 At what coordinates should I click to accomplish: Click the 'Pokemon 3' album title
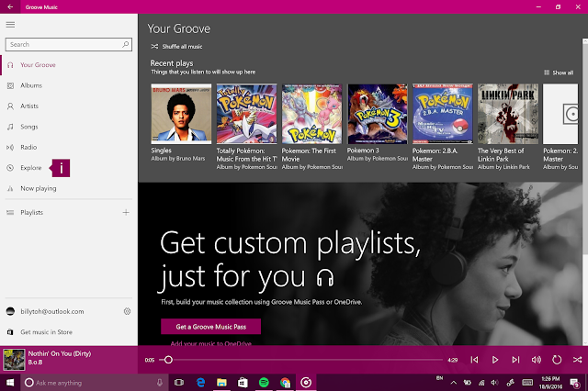click(363, 151)
